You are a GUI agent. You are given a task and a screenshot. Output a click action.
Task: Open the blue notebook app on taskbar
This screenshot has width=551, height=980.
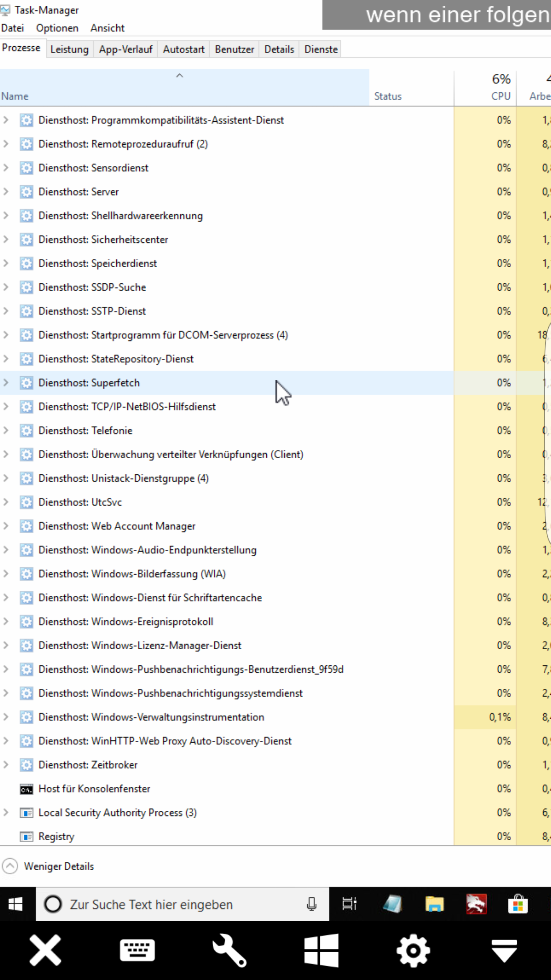pos(392,904)
